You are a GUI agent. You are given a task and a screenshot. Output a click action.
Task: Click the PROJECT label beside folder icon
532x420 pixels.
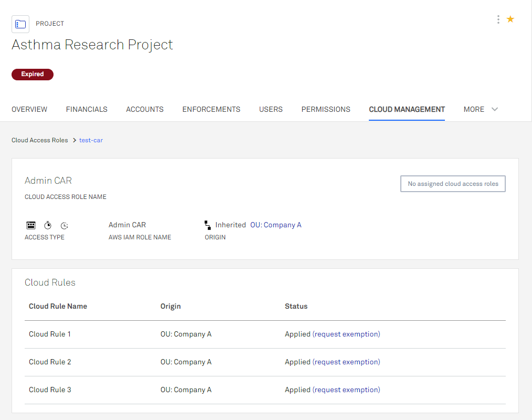(x=50, y=24)
